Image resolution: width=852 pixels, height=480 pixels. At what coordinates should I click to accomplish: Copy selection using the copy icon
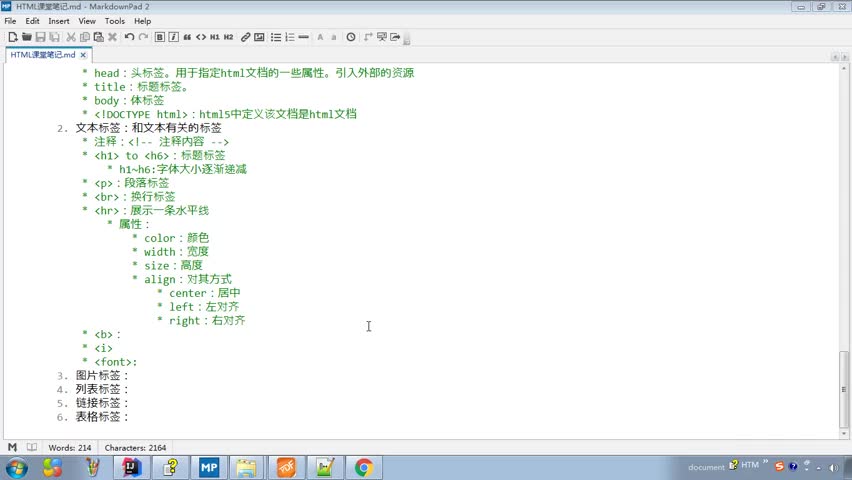[x=85, y=37]
